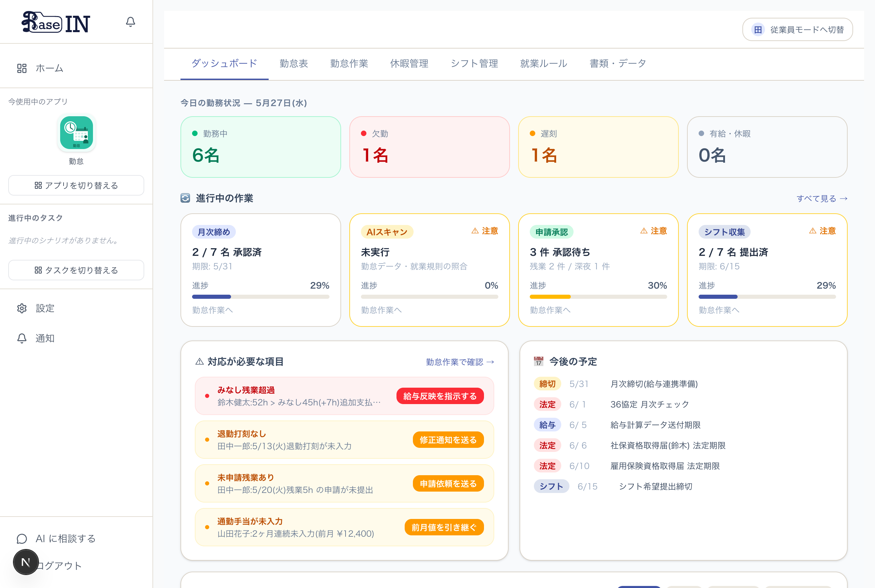Click the notification bell icon near logo
The width and height of the screenshot is (875, 588).
[131, 22]
